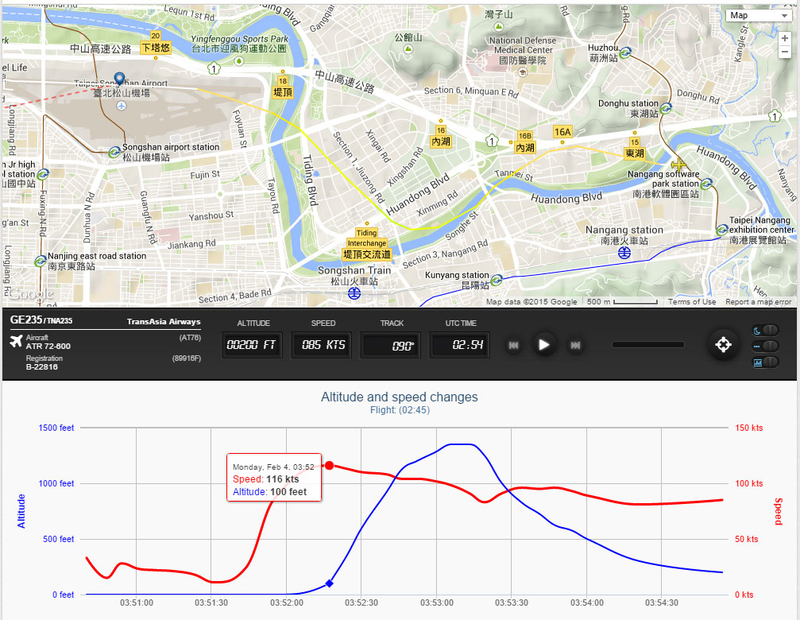Screen dimensions: 800x620
Task: Click highway exit 16B 內湖 badge
Action: 524,143
